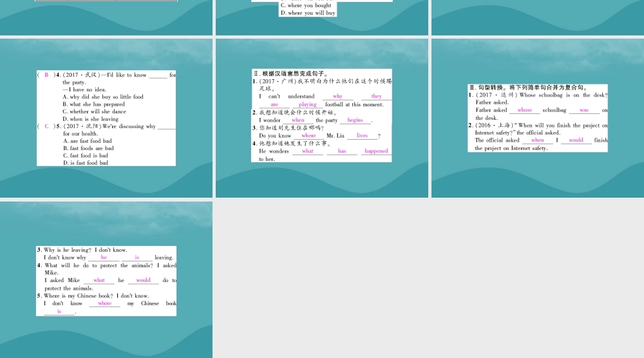Click the pink answer 'C' for question 5
The height and width of the screenshot is (358, 644).
pyautogui.click(x=46, y=126)
